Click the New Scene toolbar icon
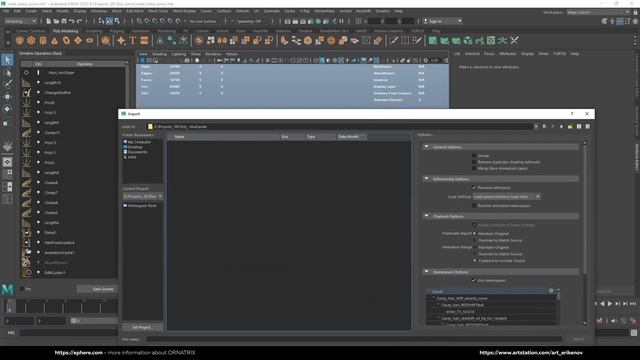Viewport: 640px width, 360px height. (49, 21)
